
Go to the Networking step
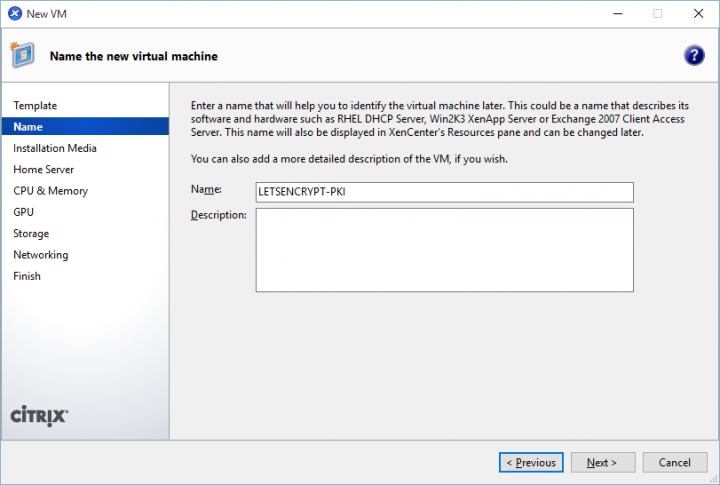[41, 255]
